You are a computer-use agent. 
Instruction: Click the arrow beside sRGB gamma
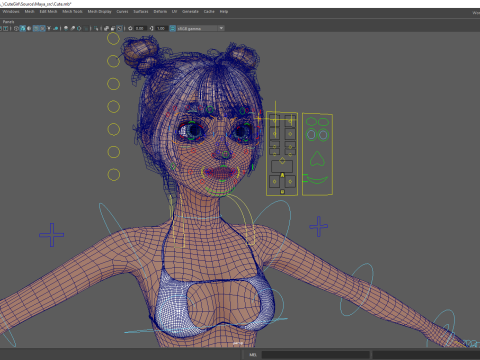221,28
